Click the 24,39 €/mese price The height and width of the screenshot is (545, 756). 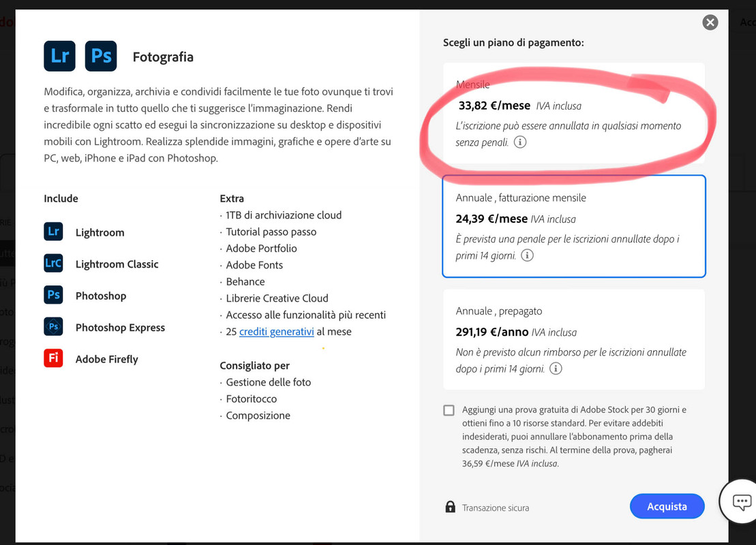tap(492, 219)
